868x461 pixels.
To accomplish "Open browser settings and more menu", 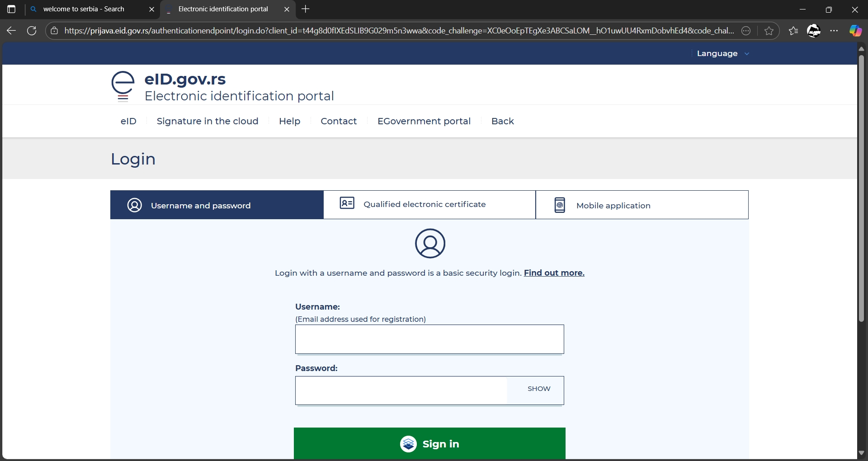I will click(834, 31).
